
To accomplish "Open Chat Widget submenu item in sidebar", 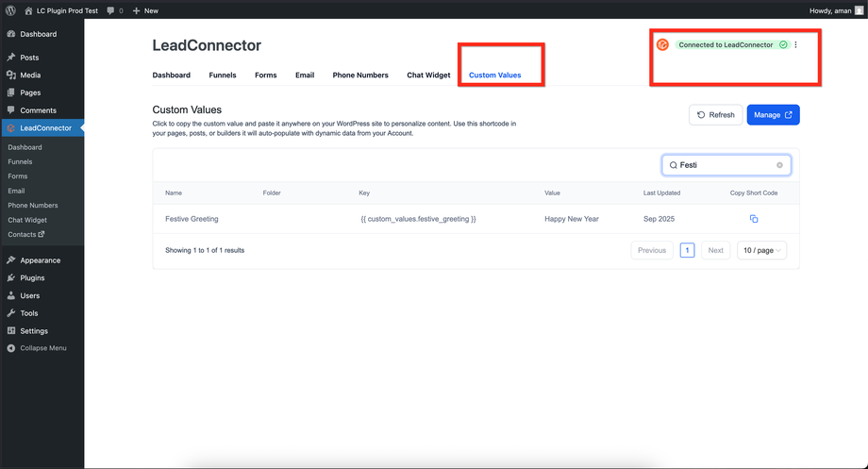I will (x=27, y=220).
